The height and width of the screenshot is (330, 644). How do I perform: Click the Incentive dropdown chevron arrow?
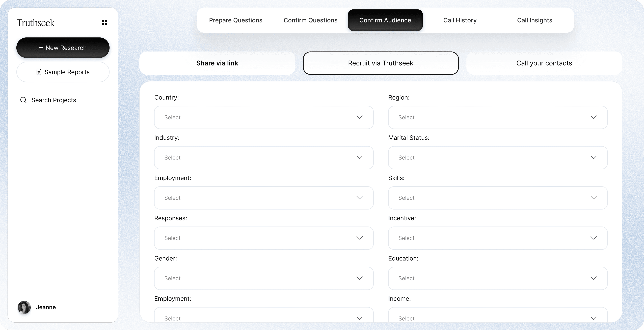(594, 238)
